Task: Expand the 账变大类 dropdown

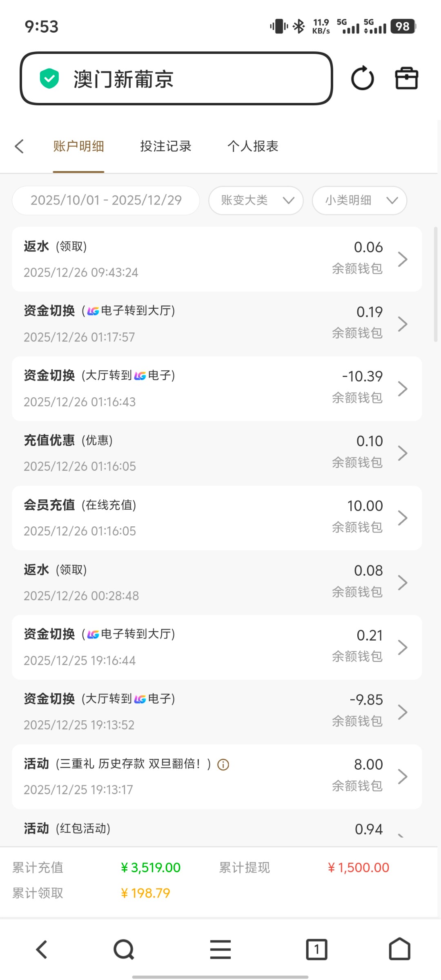Action: pyautogui.click(x=256, y=200)
